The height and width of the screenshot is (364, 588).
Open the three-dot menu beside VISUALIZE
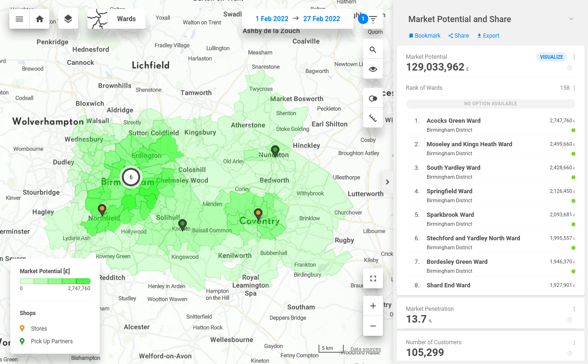coord(574,56)
